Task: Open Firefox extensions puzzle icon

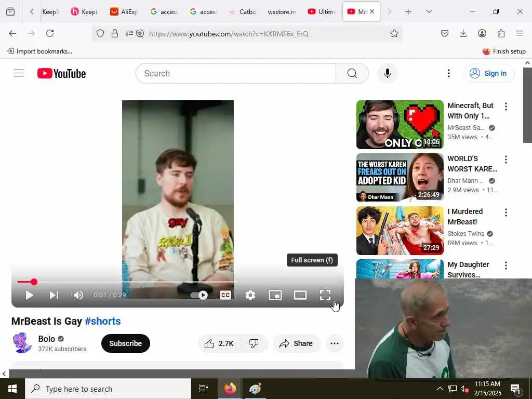Action: pos(501,33)
